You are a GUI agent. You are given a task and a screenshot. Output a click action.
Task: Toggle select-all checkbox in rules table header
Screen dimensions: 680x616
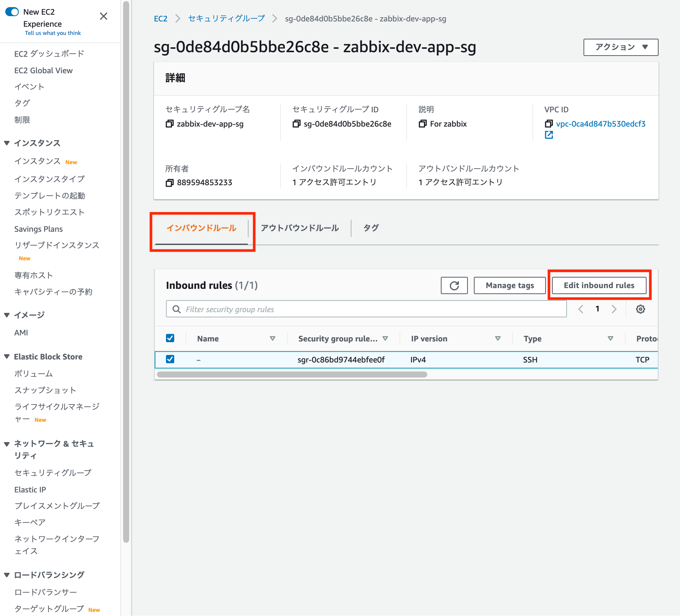point(170,338)
